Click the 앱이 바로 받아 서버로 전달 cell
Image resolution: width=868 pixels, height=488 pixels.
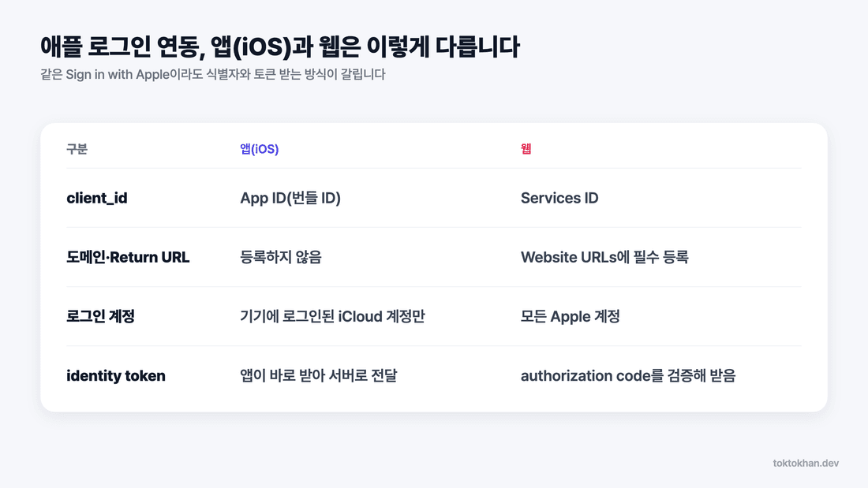(x=318, y=376)
